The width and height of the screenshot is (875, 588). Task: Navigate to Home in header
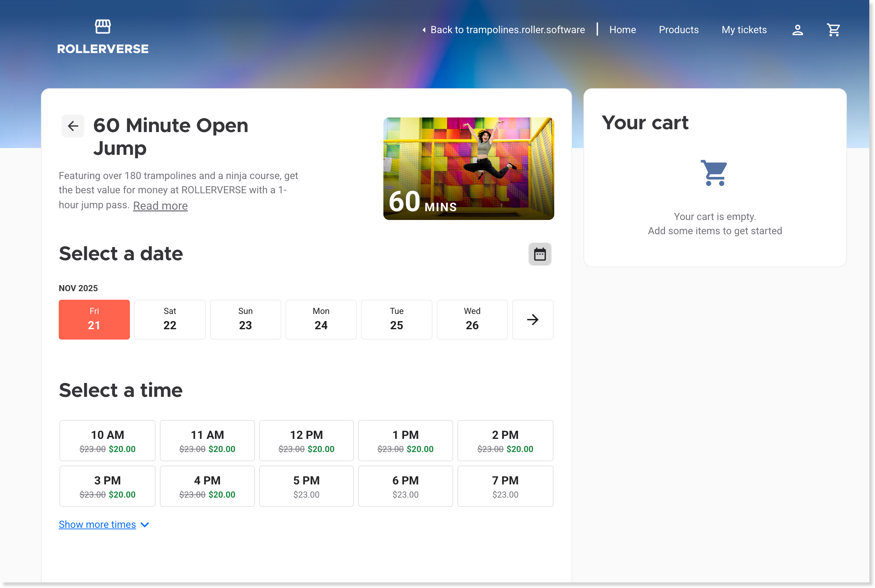(x=622, y=30)
